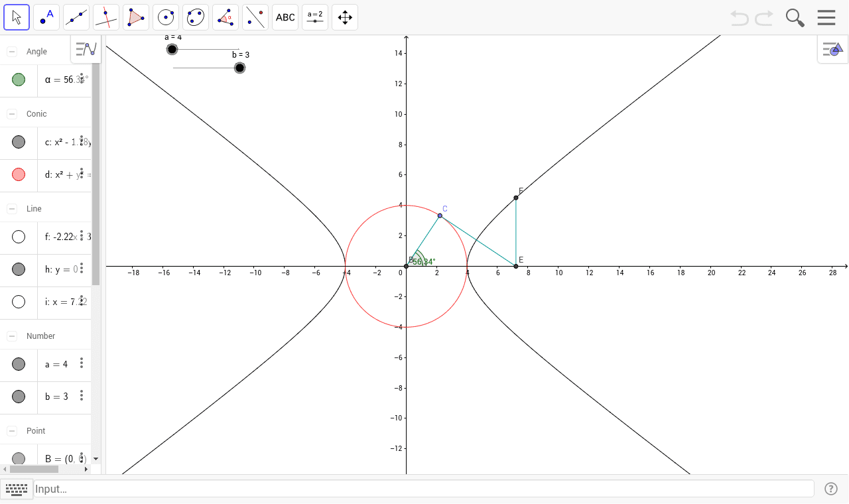Choose the Polygon tool
This screenshot has height=504, width=849.
pyautogui.click(x=135, y=17)
